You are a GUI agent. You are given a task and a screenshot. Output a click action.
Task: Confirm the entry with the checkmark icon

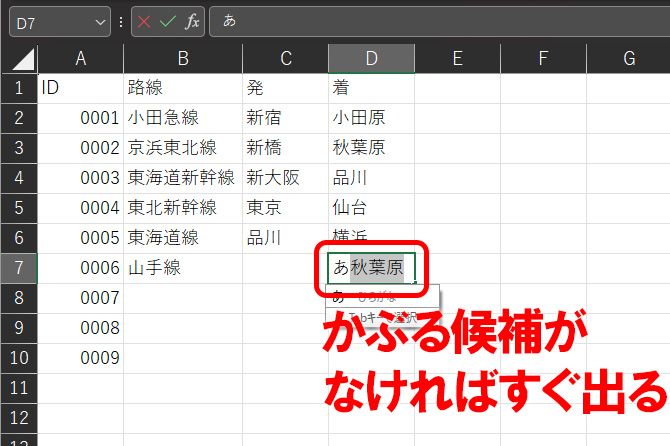(168, 21)
